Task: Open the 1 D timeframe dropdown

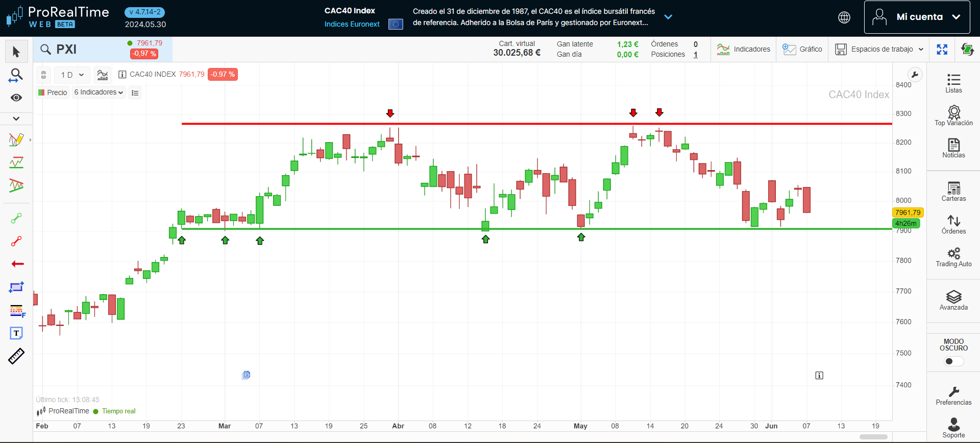Action: (x=72, y=75)
